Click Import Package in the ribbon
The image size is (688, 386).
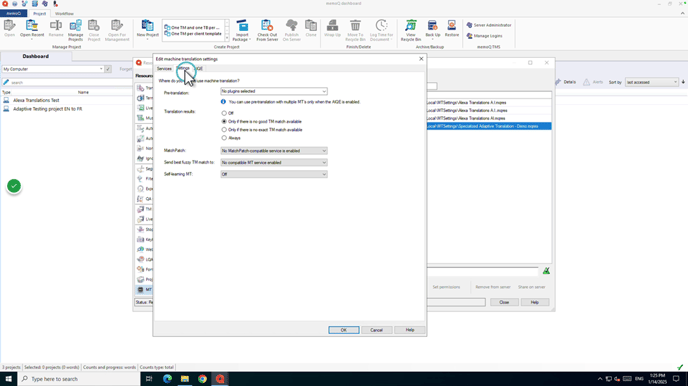coord(242,30)
